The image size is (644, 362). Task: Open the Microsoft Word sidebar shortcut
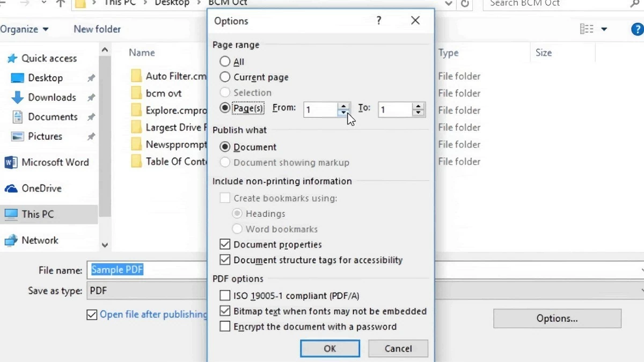click(x=55, y=162)
